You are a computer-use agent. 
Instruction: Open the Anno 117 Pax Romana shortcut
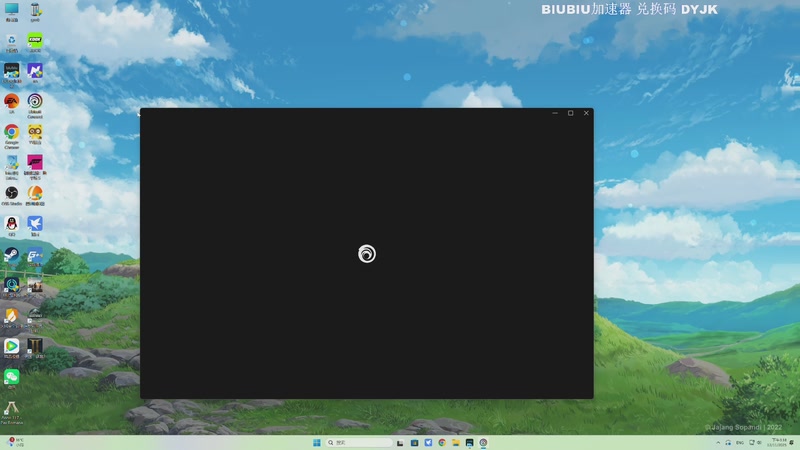(x=11, y=413)
